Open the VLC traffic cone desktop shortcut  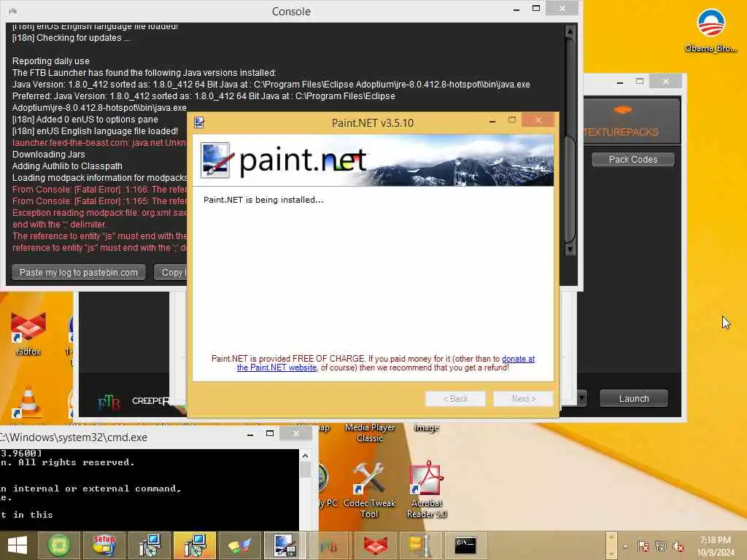28,402
